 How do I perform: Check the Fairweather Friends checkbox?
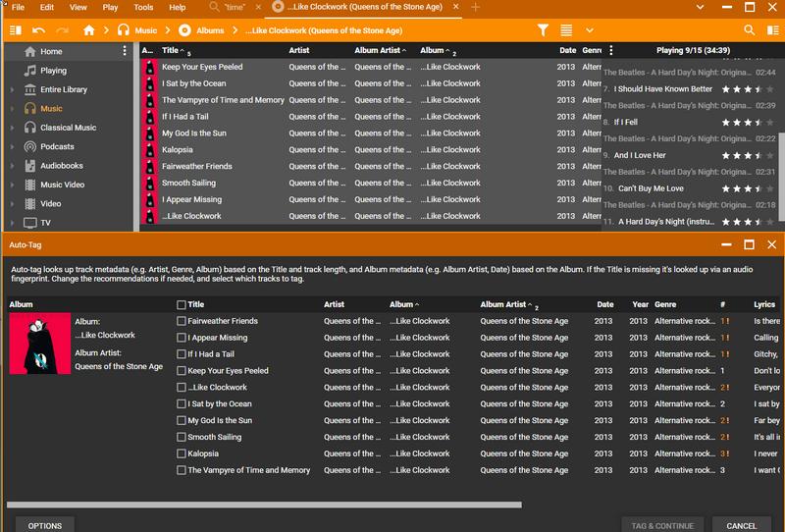pos(182,321)
